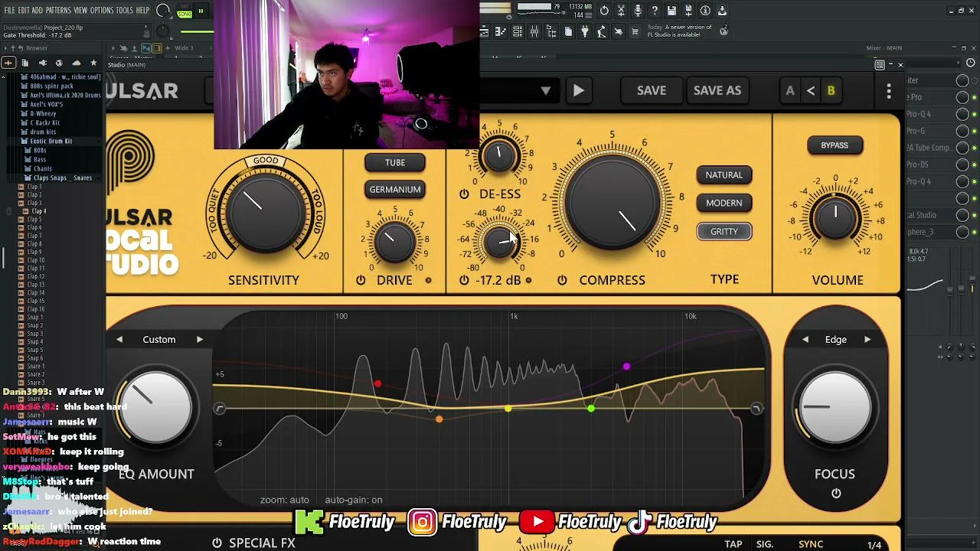Select the browser starred favorites tab icon
The width and height of the screenshot is (980, 551).
pos(93,63)
